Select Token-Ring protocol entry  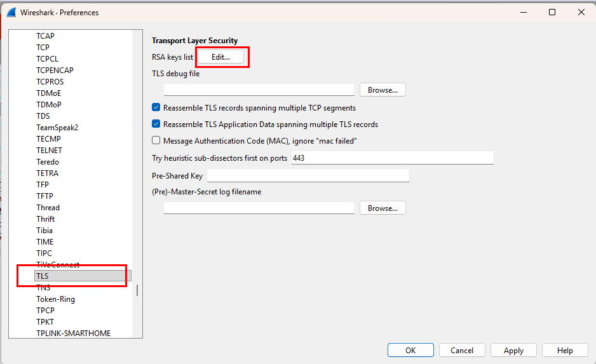pyautogui.click(x=55, y=299)
